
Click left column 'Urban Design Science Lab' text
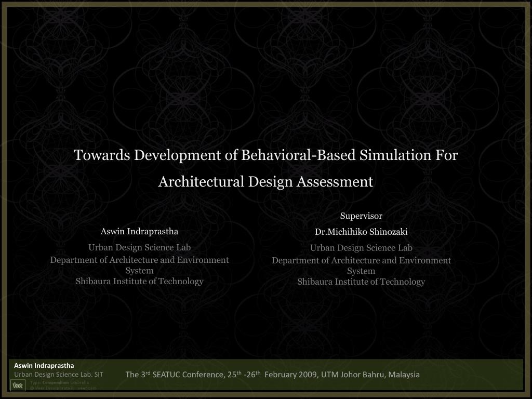click(x=139, y=247)
